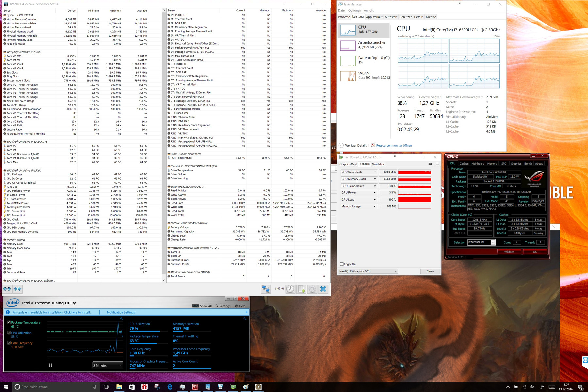588x392 pixels.
Task: Open File Explorer from the taskbar
Action: tap(119, 387)
